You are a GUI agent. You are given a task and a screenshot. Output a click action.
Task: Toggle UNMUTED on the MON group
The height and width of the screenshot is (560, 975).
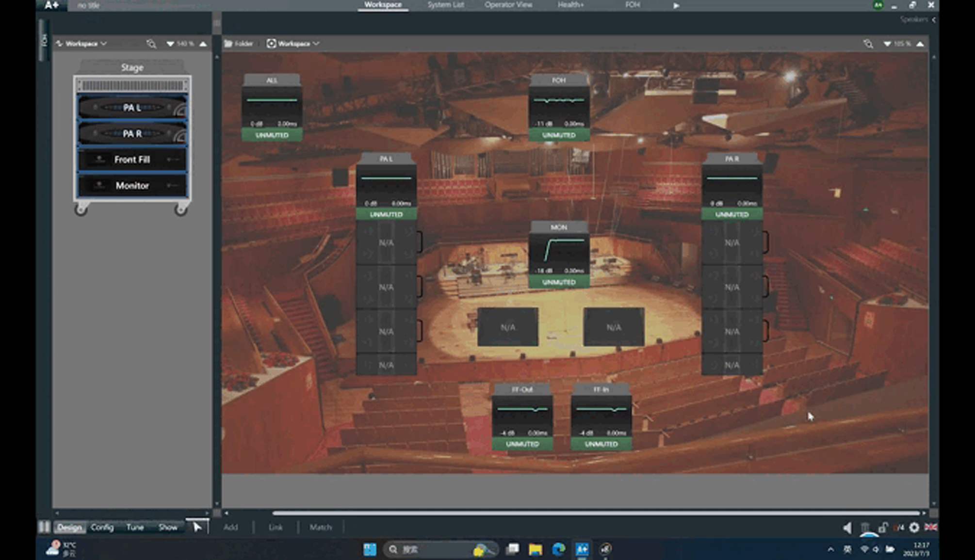click(559, 282)
